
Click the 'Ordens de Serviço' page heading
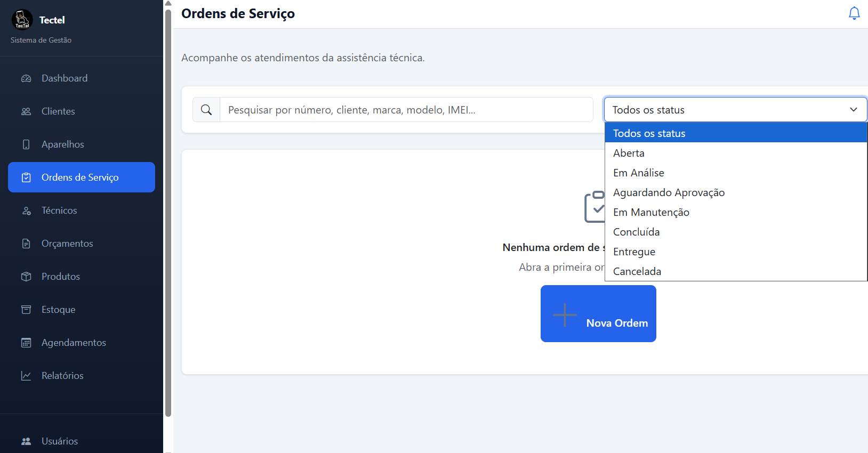pyautogui.click(x=238, y=14)
